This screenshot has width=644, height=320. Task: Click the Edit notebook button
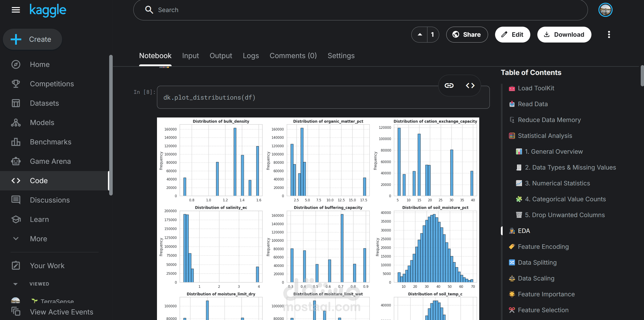coord(512,34)
